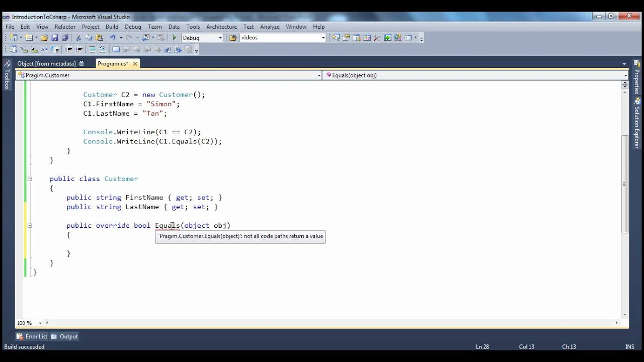Comment out the selected lines icon
This screenshot has width=644, height=362.
pos(92,49)
